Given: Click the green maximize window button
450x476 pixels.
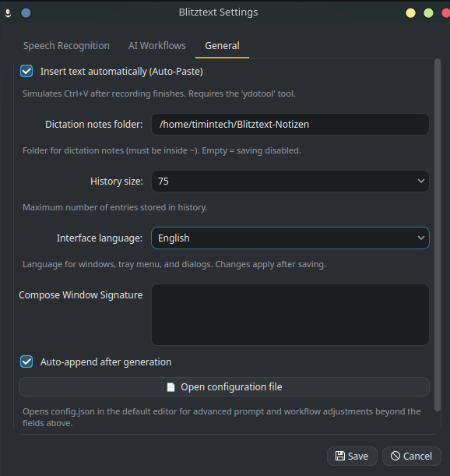Looking at the screenshot, I should point(428,13).
